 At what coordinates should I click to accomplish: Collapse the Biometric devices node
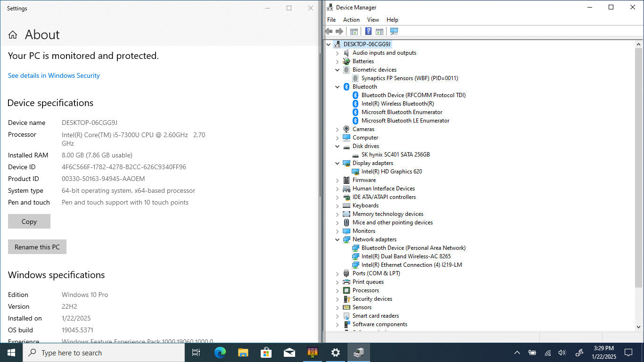[x=337, y=70]
